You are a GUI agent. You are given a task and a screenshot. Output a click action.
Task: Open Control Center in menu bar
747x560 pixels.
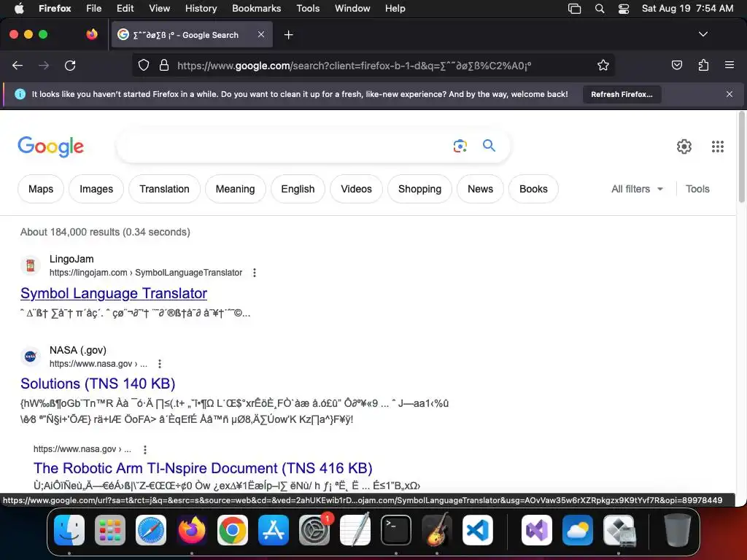point(623,8)
